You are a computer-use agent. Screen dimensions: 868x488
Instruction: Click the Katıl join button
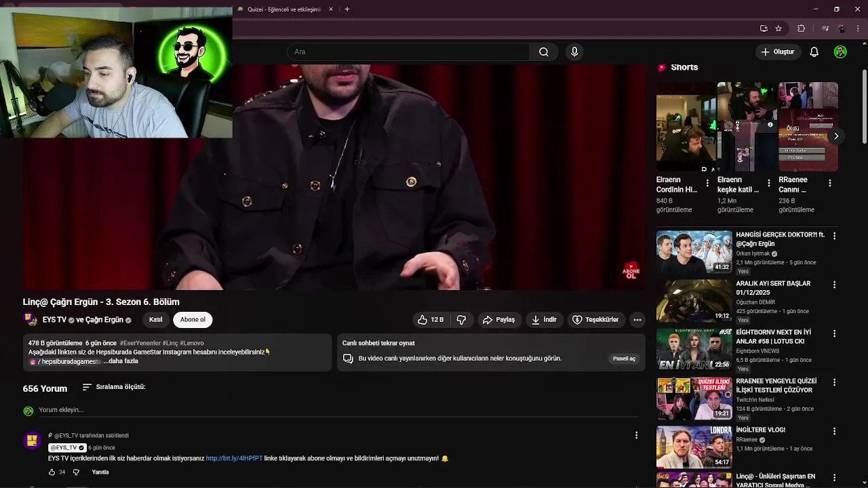[156, 320]
